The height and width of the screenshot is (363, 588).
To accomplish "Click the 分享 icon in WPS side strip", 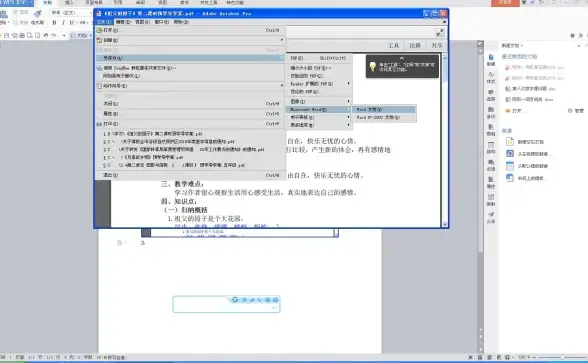I will (491, 218).
